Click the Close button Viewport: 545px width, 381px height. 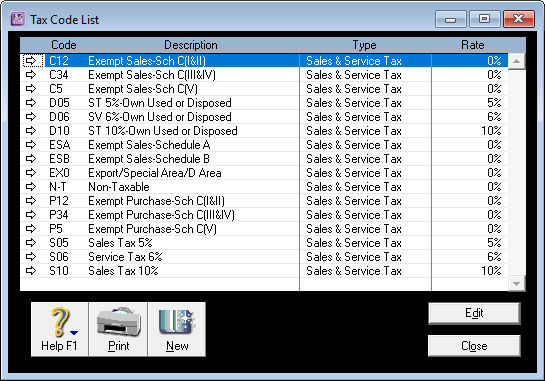point(474,346)
